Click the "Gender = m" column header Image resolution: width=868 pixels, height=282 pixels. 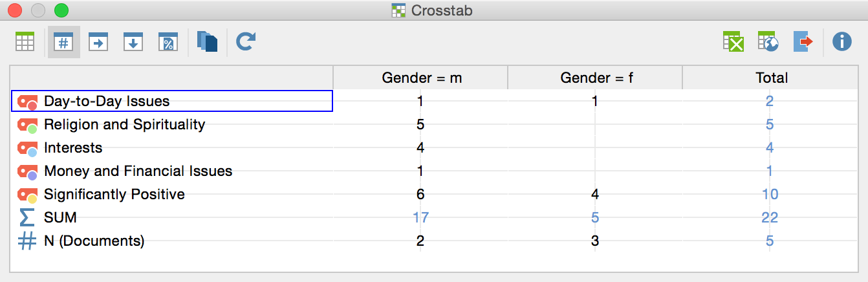(421, 78)
